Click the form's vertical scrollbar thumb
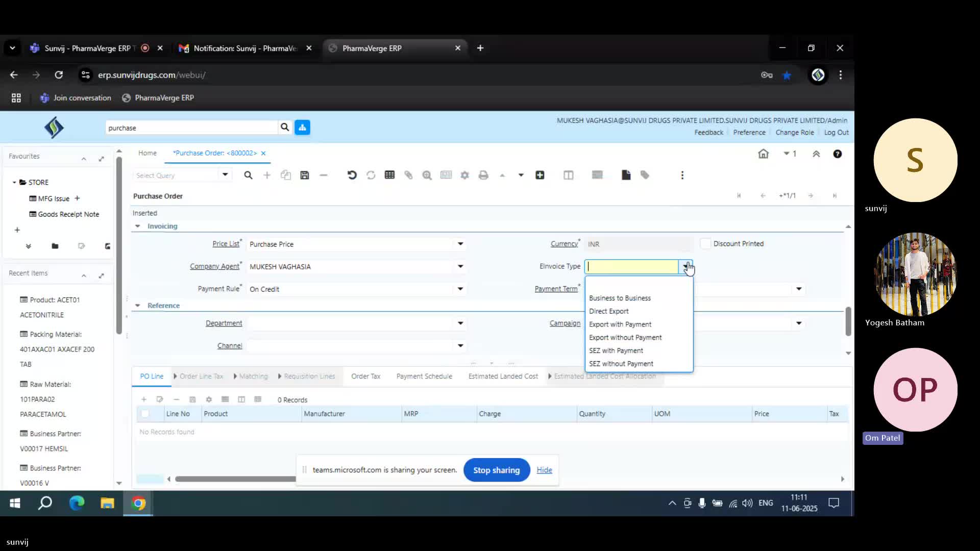This screenshot has width=980, height=551. pyautogui.click(x=848, y=321)
